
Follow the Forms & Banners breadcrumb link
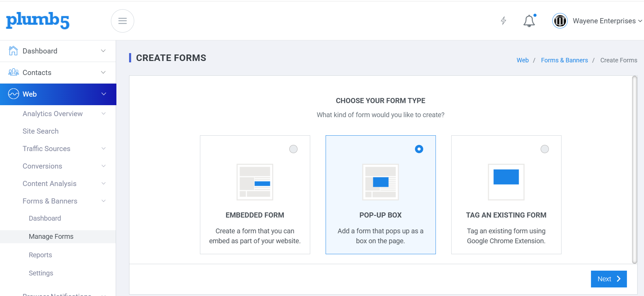point(564,60)
